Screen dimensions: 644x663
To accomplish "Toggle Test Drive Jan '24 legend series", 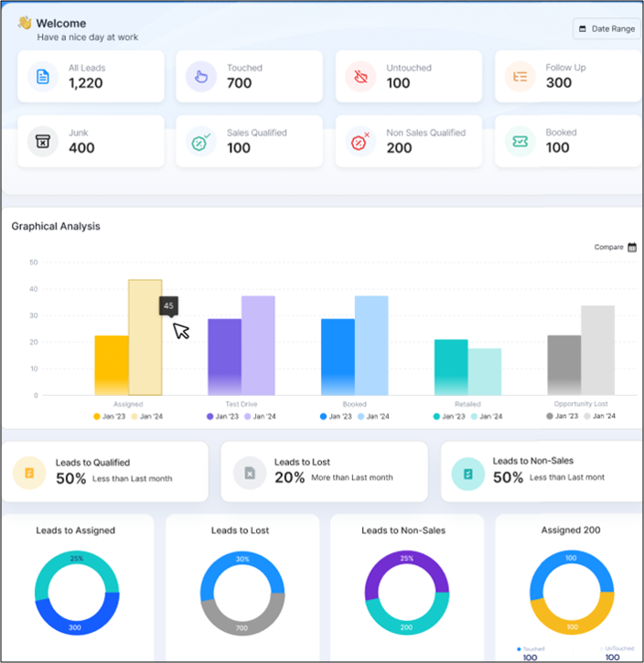I will [260, 416].
